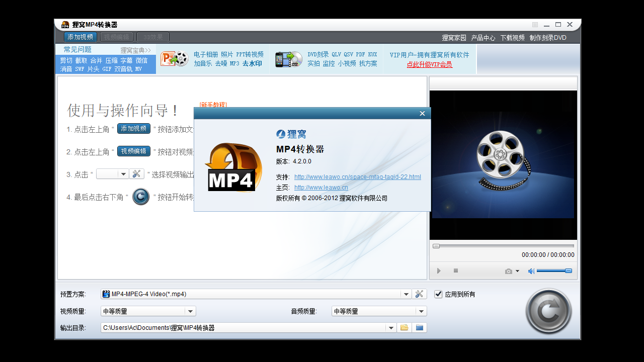Open preset settings via wrench icon
This screenshot has width=644, height=362.
(420, 294)
